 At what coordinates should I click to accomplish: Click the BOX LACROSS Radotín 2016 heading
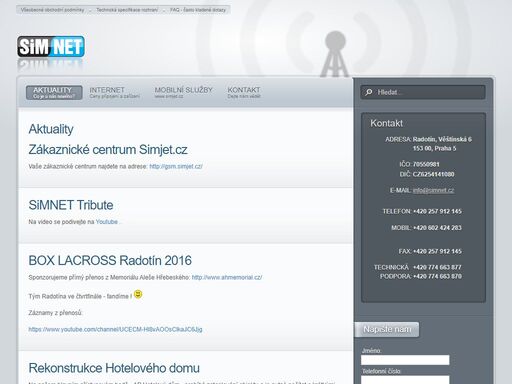[110, 260]
